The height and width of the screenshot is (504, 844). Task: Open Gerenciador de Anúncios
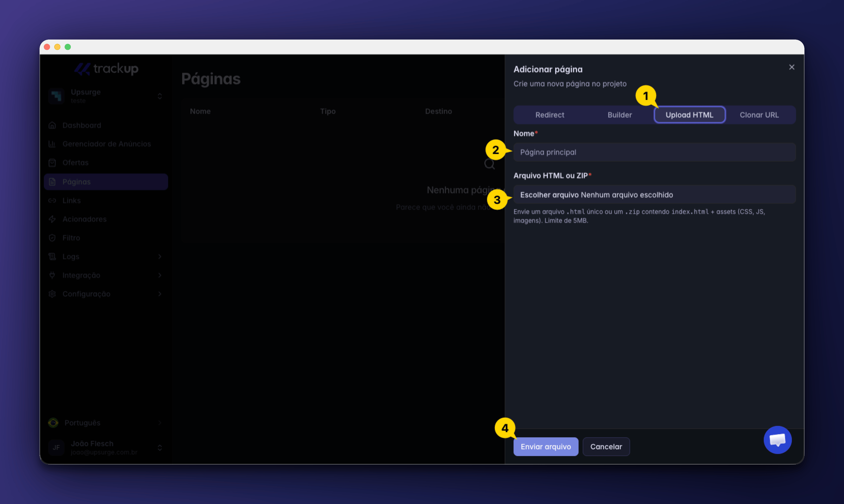click(x=106, y=144)
